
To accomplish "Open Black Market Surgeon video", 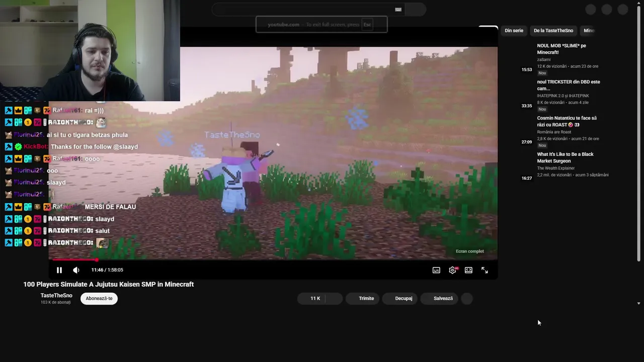I will pyautogui.click(x=565, y=157).
